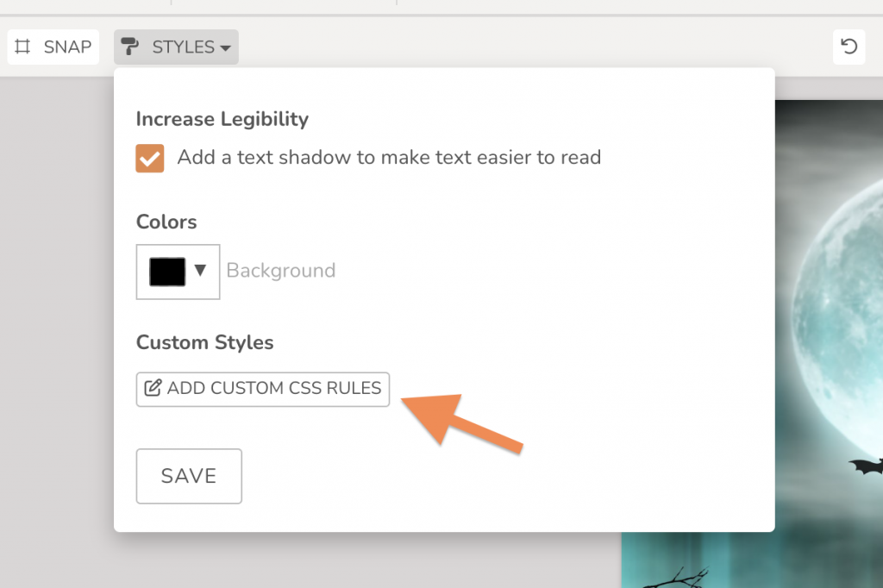
Task: Select the Snap frame icon in the toolbar
Action: coord(24,47)
